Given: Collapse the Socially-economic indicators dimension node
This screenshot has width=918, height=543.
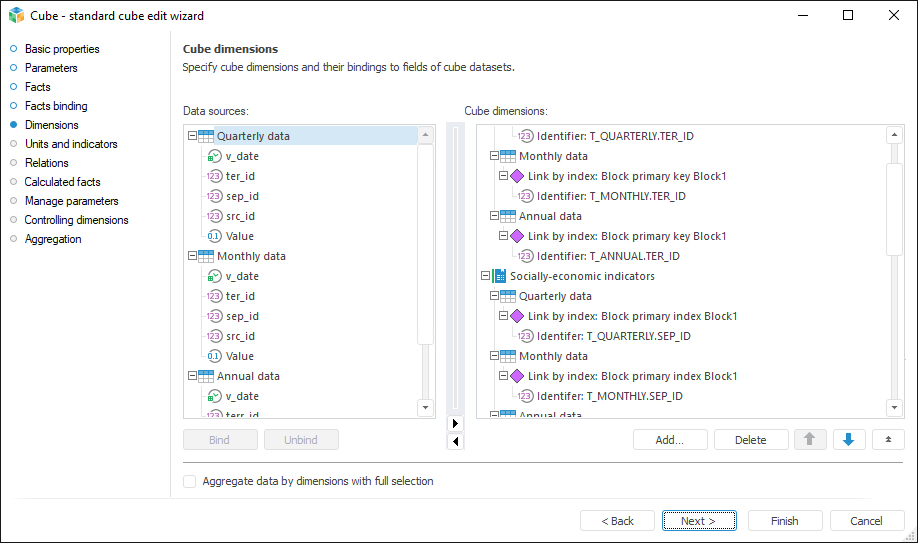Looking at the screenshot, I should pos(485,276).
